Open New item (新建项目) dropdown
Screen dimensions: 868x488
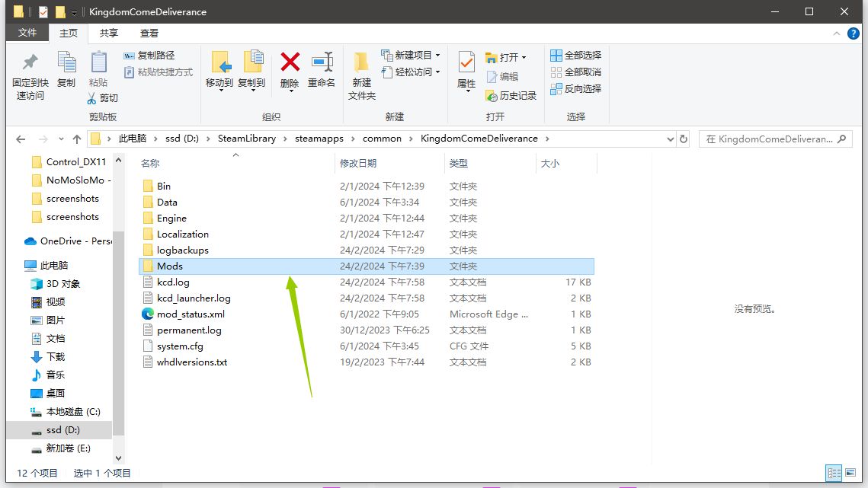tap(410, 56)
